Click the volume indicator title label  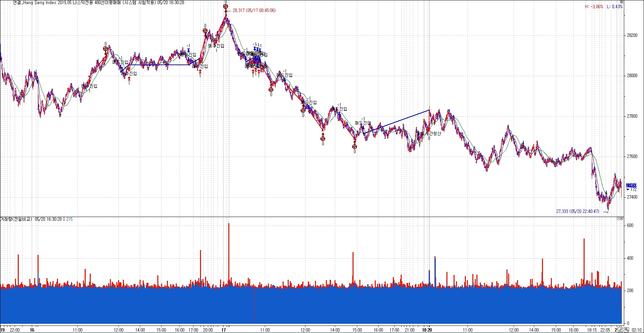click(16, 219)
